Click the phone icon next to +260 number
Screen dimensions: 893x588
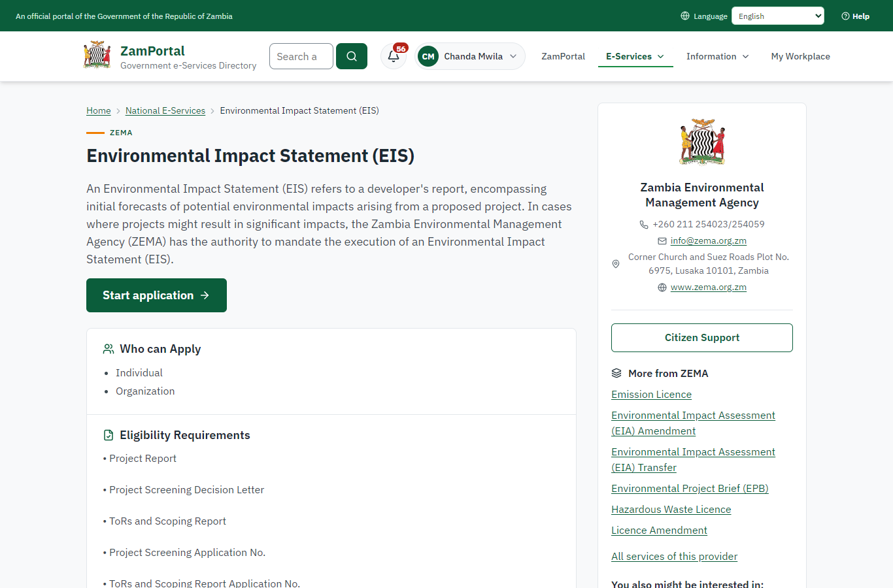tap(644, 224)
